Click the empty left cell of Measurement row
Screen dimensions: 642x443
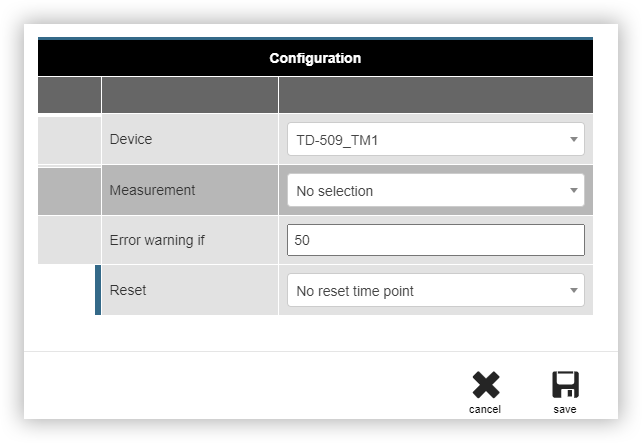point(69,191)
